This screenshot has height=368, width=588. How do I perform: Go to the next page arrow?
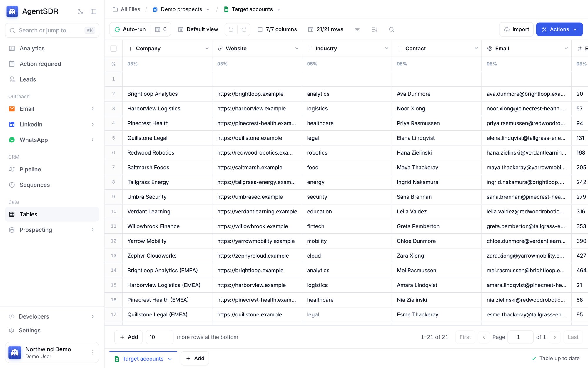(x=555, y=337)
